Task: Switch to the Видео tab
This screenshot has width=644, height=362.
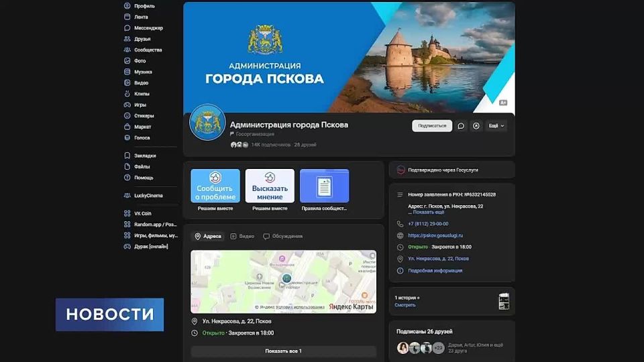Action: click(x=242, y=237)
